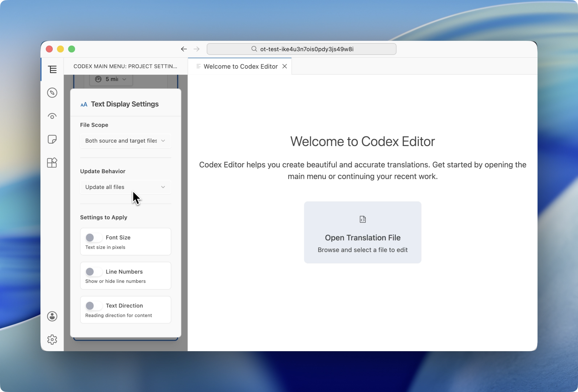Click the Open Translation File button
Screen dimensions: 578x392
[362, 232]
